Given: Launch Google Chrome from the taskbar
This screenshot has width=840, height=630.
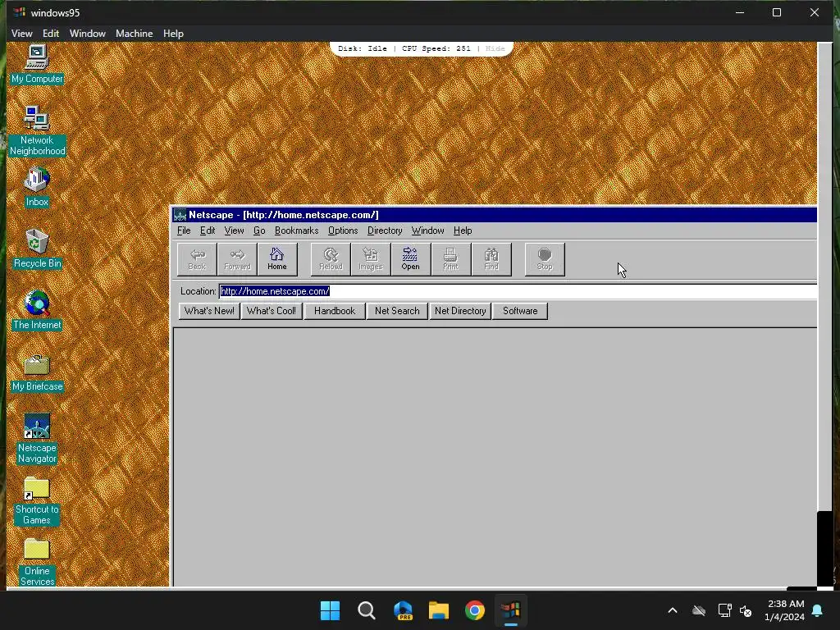Looking at the screenshot, I should [475, 610].
